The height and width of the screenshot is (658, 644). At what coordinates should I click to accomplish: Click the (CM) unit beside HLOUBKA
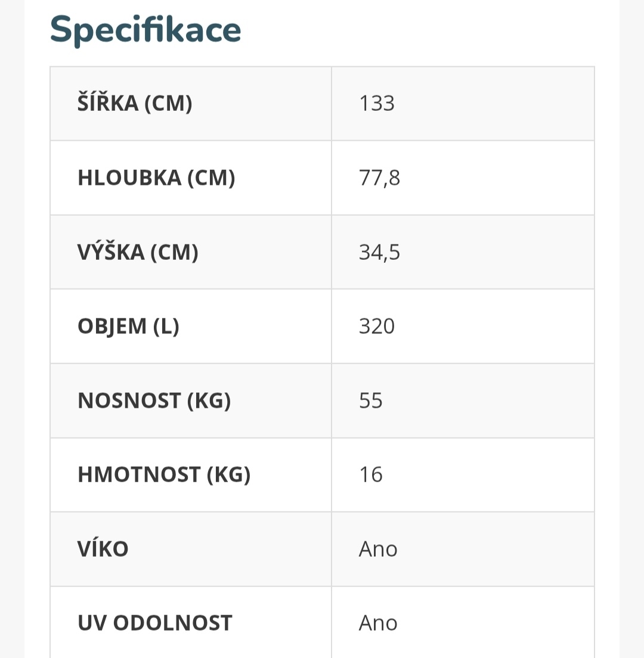point(211,178)
